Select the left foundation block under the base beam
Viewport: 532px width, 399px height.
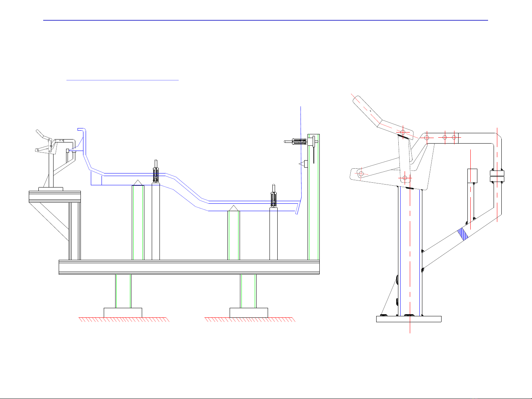pyautogui.click(x=123, y=312)
